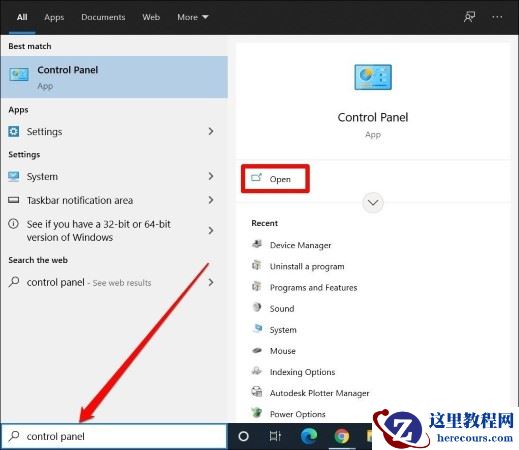The height and width of the screenshot is (450, 519).
Task: Open the Control Panel best match result
Action: click(114, 77)
